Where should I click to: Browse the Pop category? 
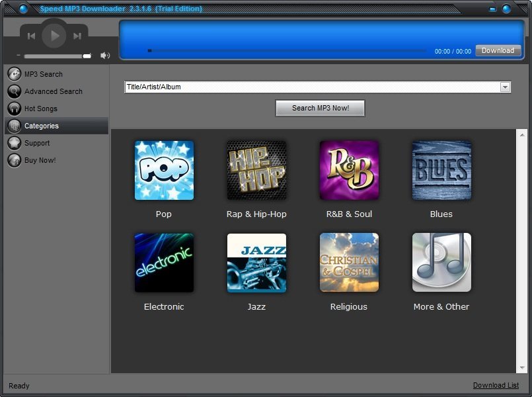click(163, 170)
